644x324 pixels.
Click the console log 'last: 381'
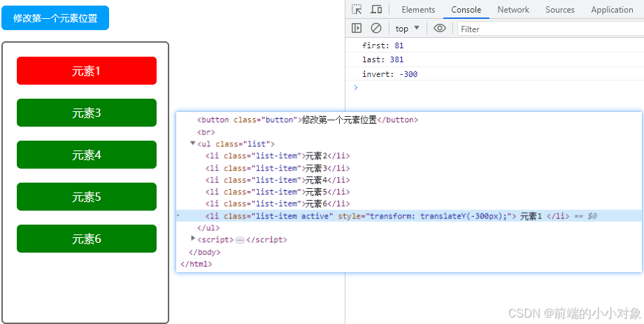[382, 59]
